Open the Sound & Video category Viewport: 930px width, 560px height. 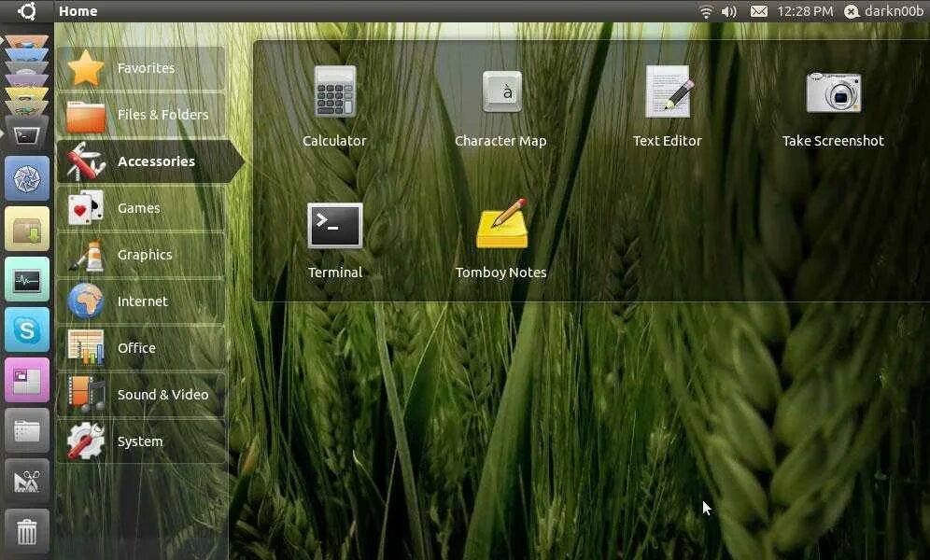click(x=141, y=395)
